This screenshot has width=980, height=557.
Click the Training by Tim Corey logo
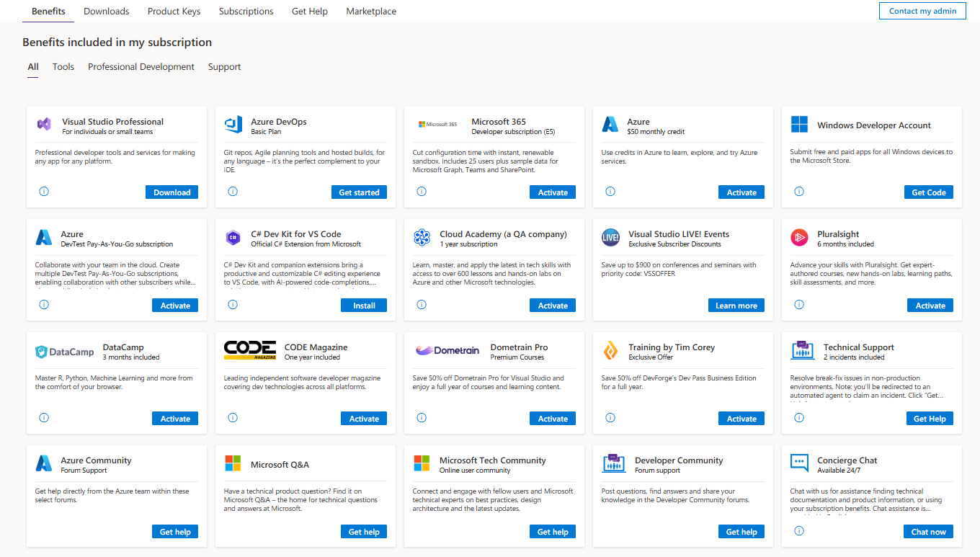pos(610,350)
